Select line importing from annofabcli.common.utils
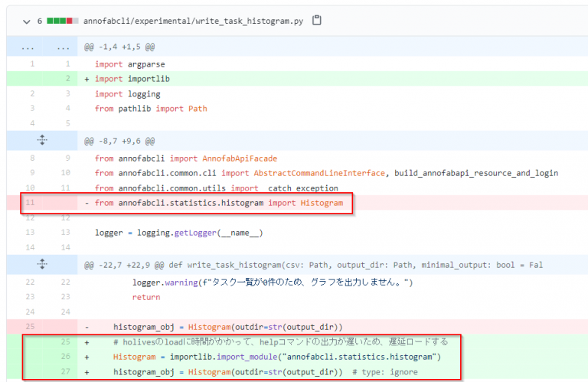588x382 pixels. (217, 188)
